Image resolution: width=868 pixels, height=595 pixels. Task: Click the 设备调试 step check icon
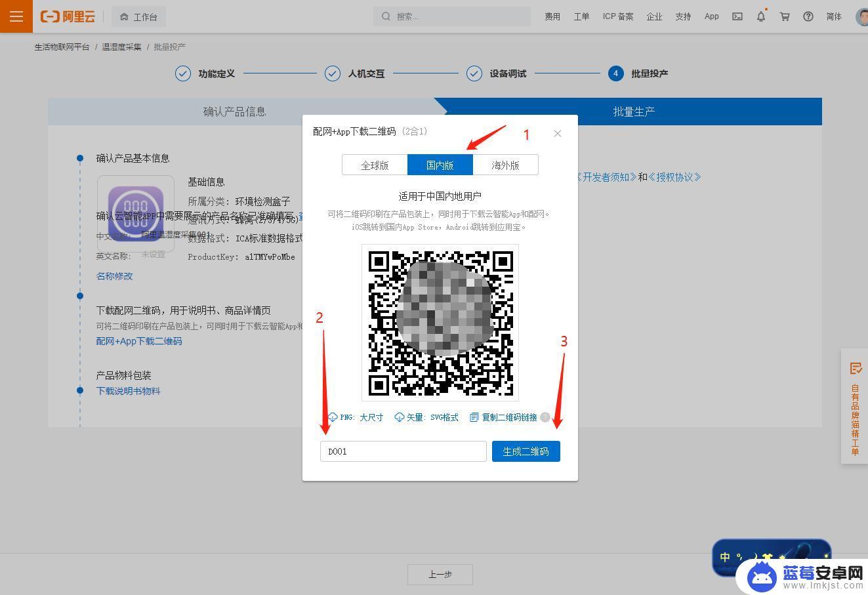tap(474, 73)
